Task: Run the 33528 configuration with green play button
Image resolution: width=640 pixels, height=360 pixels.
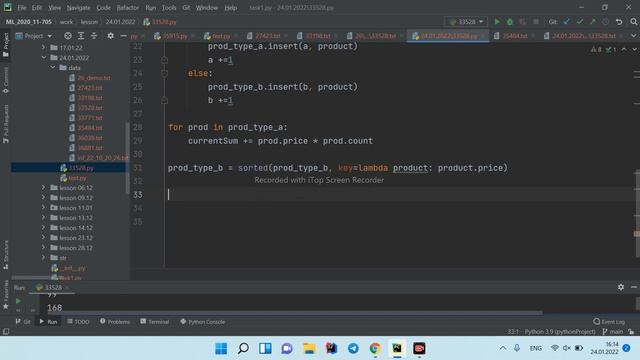Action: pyautogui.click(x=497, y=22)
